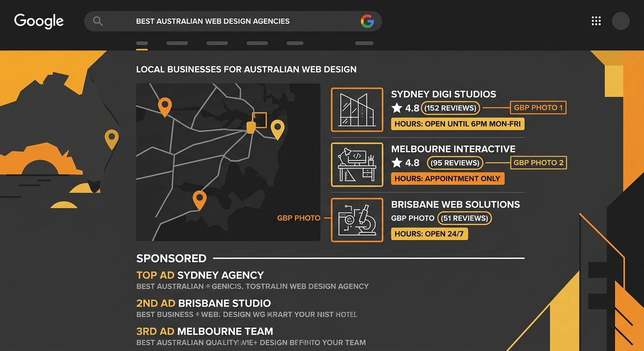Click the top-left orange map pin
644x351 pixels.
(165, 106)
